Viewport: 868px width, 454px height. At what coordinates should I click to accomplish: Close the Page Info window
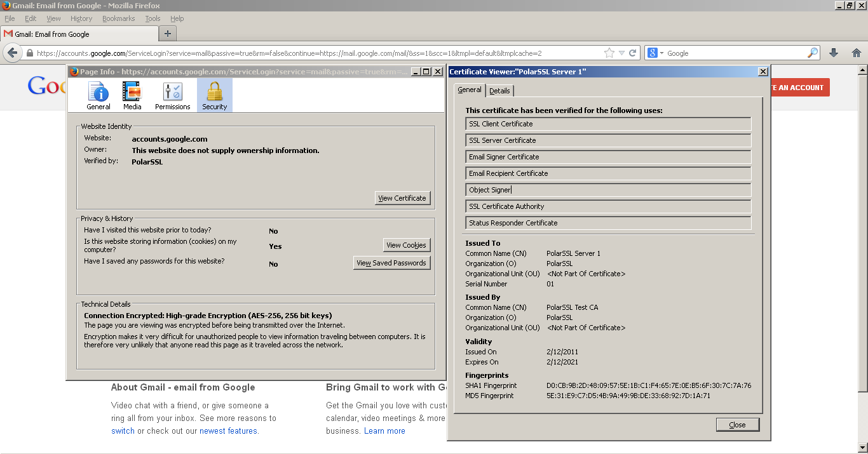click(437, 72)
